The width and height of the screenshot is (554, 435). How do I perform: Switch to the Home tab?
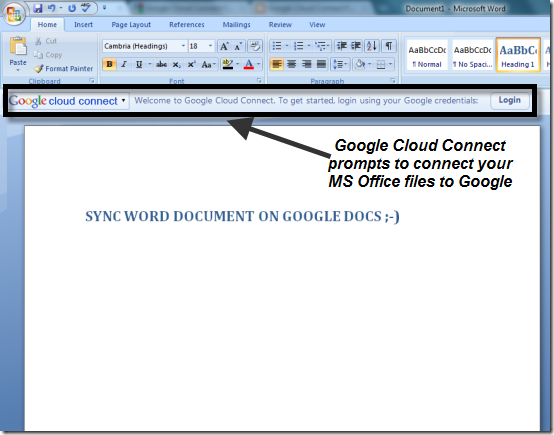[47, 25]
